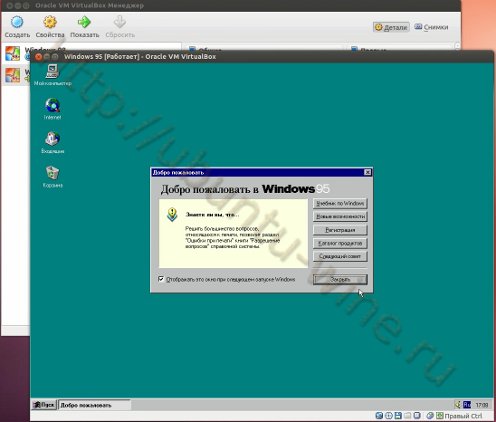Click the 17:09 clock in Windows 95 tray
496x422 pixels.
[x=482, y=405]
